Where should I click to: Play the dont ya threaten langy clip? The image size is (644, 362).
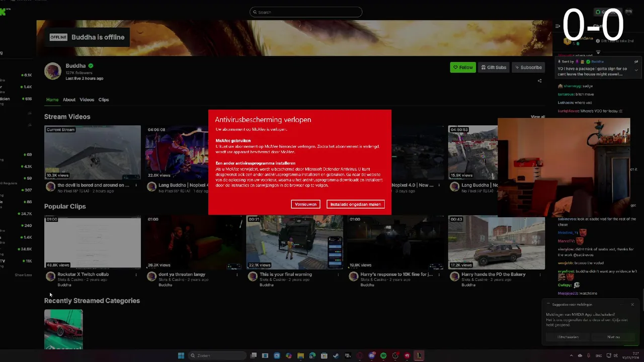pyautogui.click(x=194, y=243)
